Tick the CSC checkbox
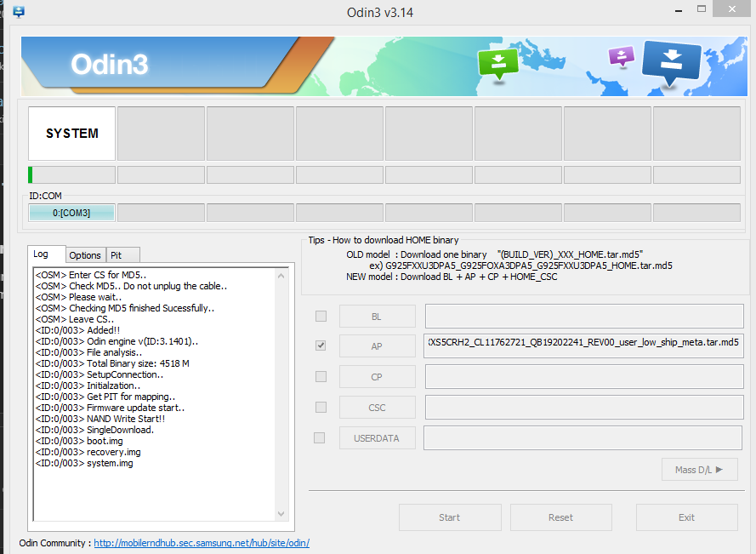Image resolution: width=756 pixels, height=554 pixels. [x=321, y=408]
